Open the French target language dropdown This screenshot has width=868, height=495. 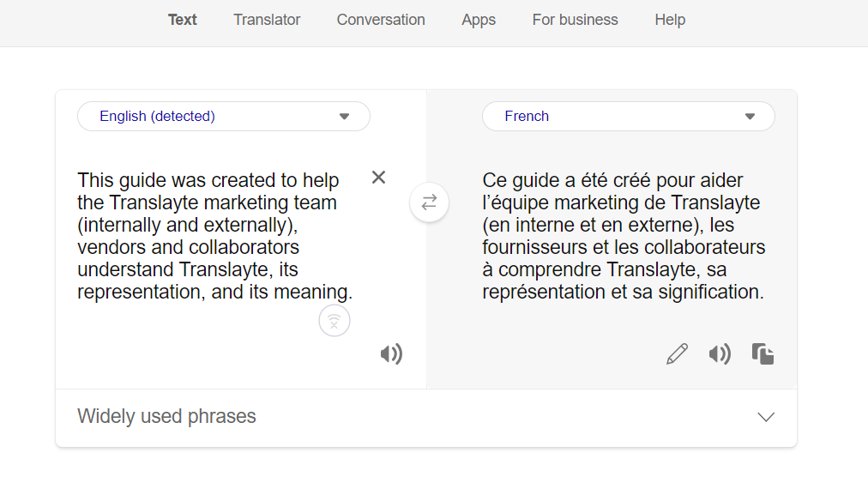(x=628, y=117)
